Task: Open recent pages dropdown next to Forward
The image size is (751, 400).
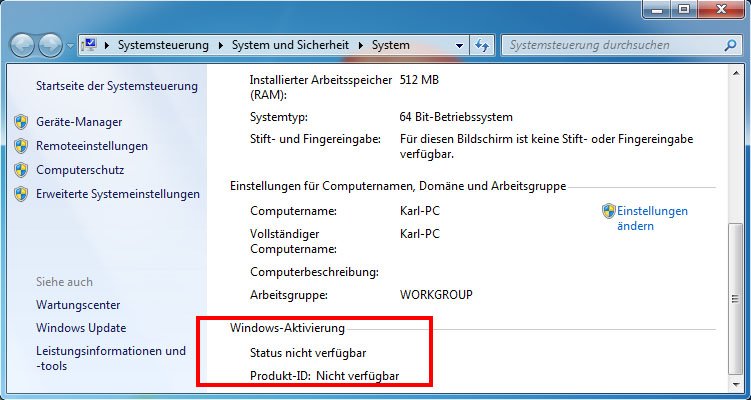Action: pyautogui.click(x=70, y=46)
